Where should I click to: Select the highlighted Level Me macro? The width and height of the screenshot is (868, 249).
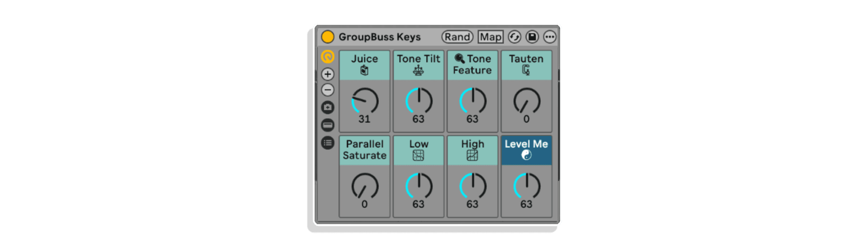(527, 150)
